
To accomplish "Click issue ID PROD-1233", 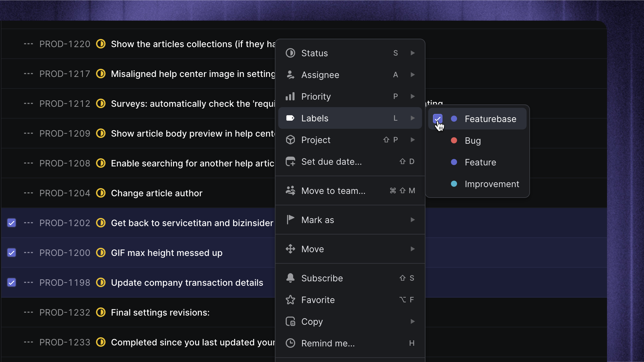I will pos(65,342).
